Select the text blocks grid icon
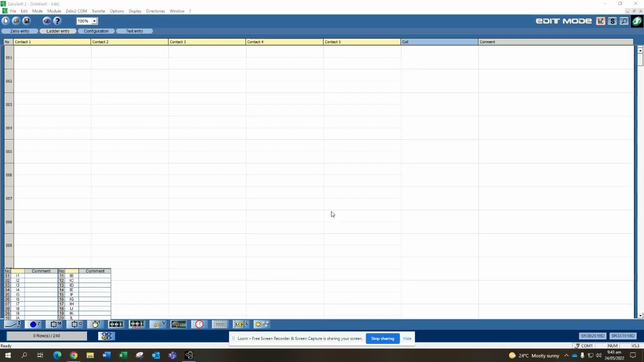644x362 pixels. tap(220, 324)
